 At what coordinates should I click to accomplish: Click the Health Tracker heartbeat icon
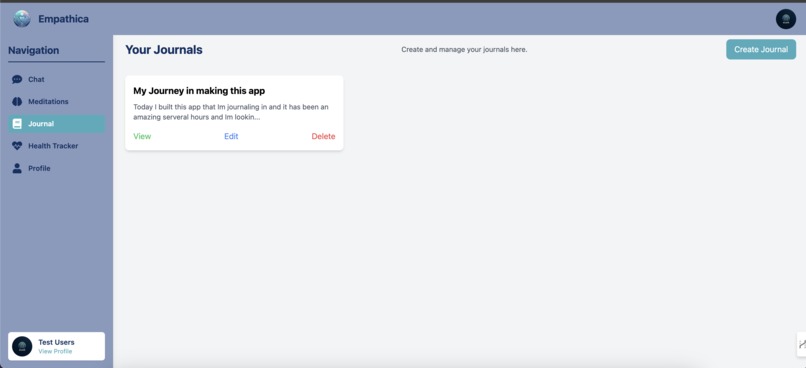pyautogui.click(x=17, y=146)
